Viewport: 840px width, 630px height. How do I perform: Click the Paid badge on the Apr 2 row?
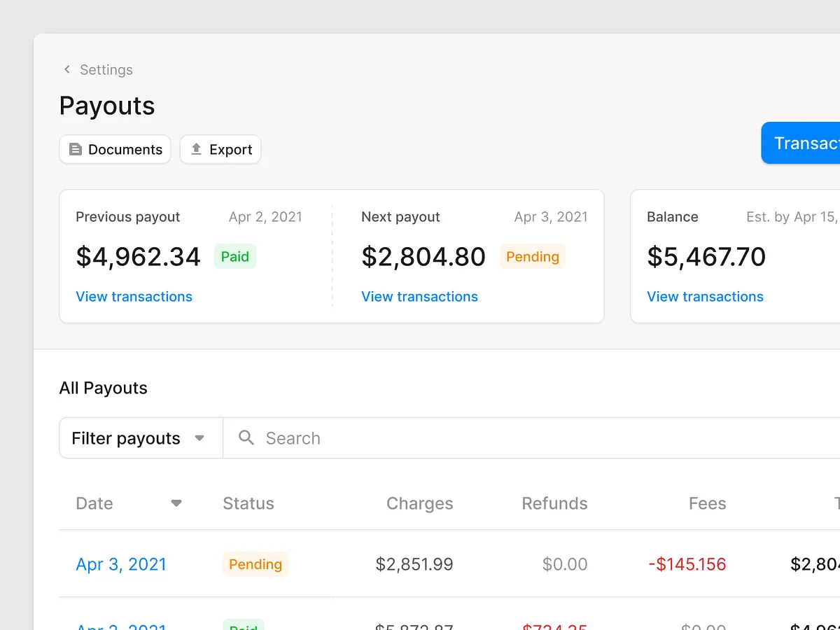(243, 625)
